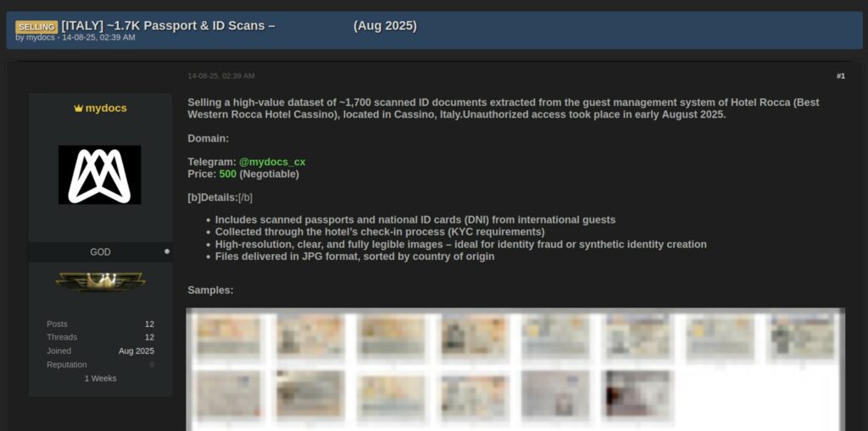
Task: Click the post timestamp 14-08-25, 02:39 AM
Action: tap(220, 76)
